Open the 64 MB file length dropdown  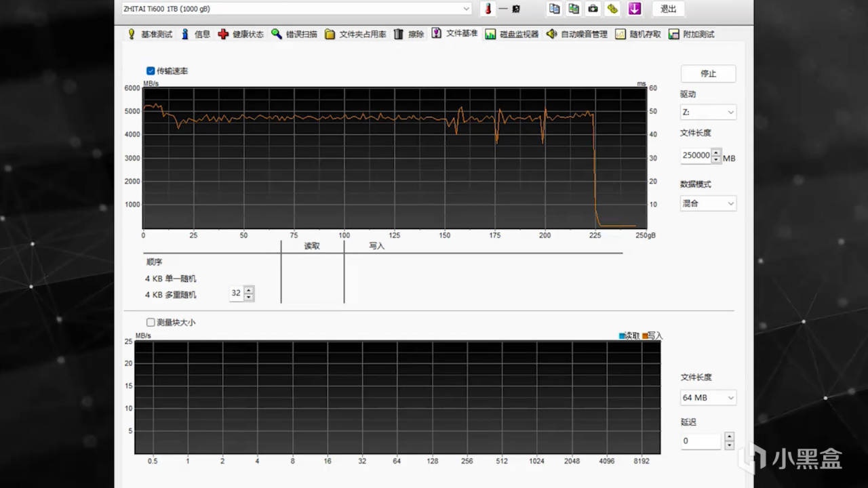(708, 398)
